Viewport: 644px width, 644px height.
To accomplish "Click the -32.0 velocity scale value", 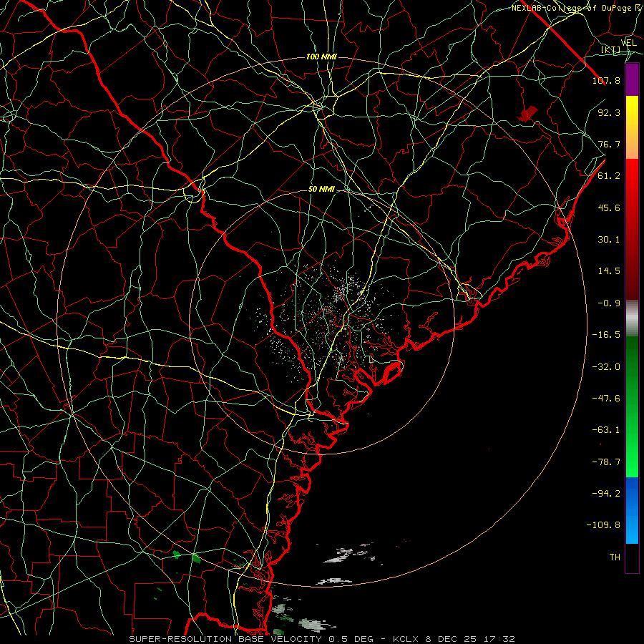I will click(606, 367).
